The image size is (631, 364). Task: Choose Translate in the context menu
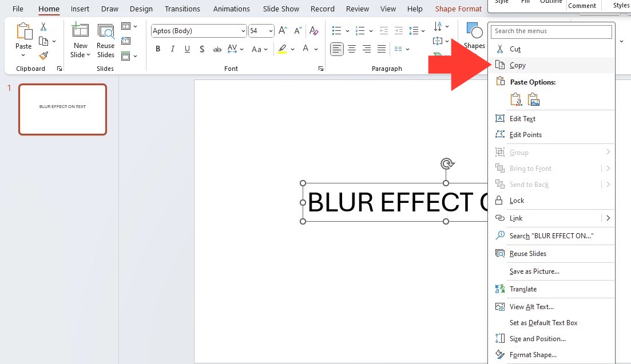[x=551, y=289]
